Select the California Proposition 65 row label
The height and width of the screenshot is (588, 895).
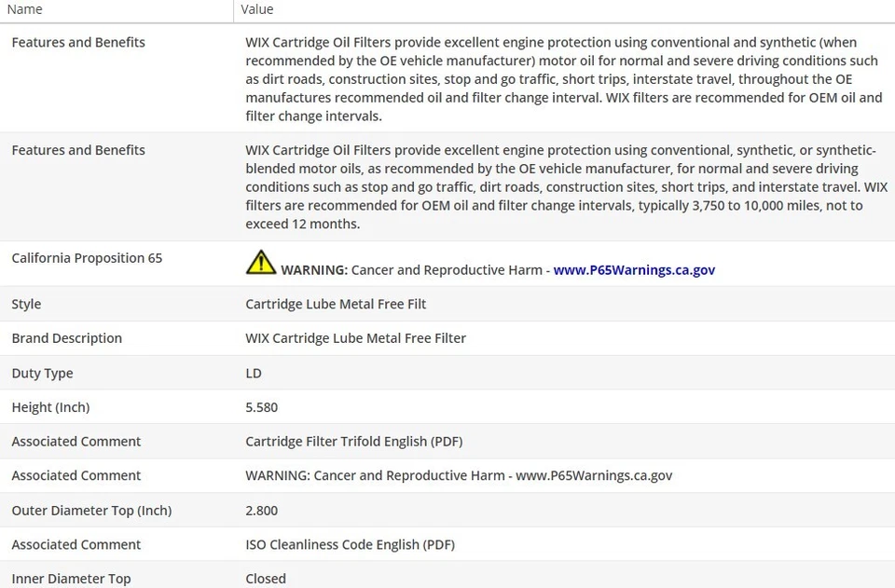pos(87,258)
